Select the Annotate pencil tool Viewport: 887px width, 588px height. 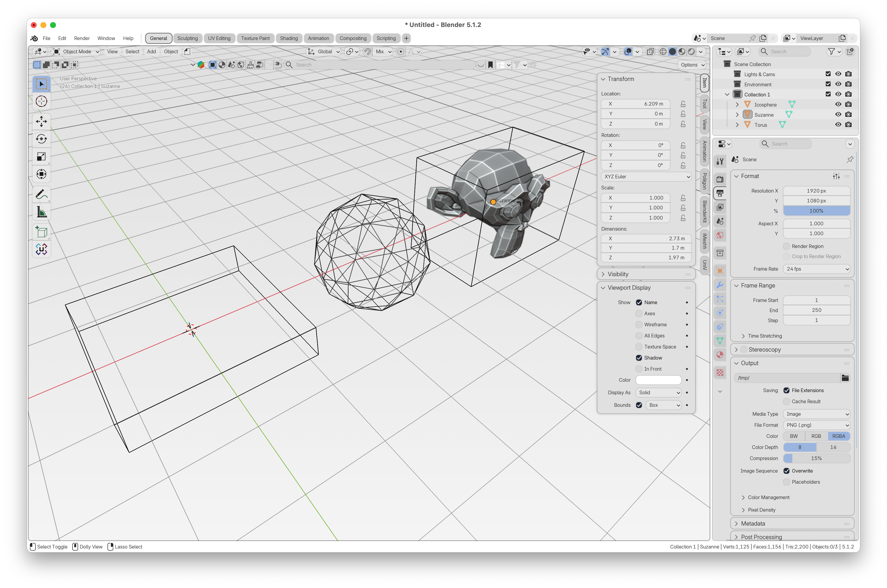(41, 194)
